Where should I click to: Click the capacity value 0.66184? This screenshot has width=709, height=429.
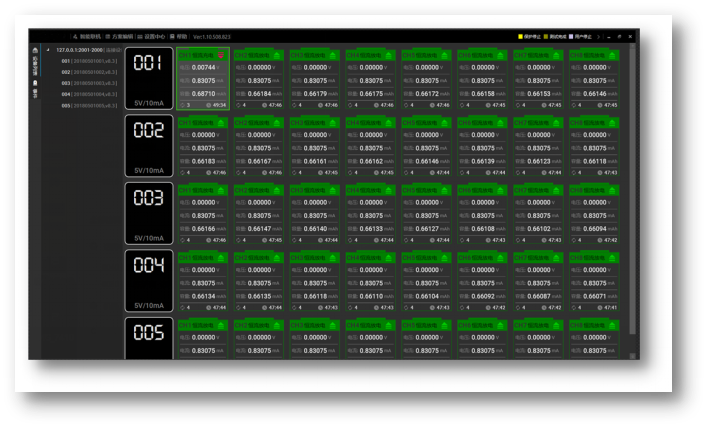(x=260, y=94)
